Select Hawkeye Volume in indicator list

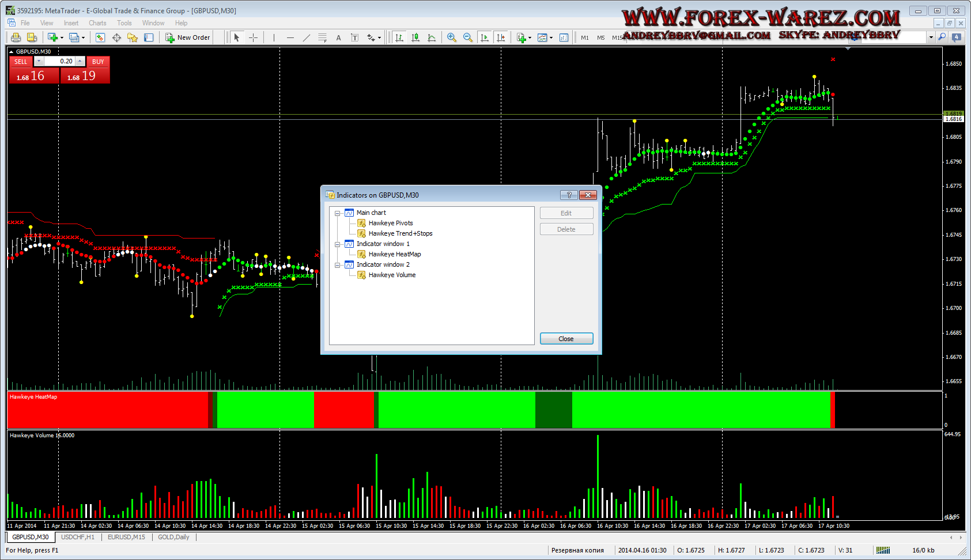pos(392,275)
